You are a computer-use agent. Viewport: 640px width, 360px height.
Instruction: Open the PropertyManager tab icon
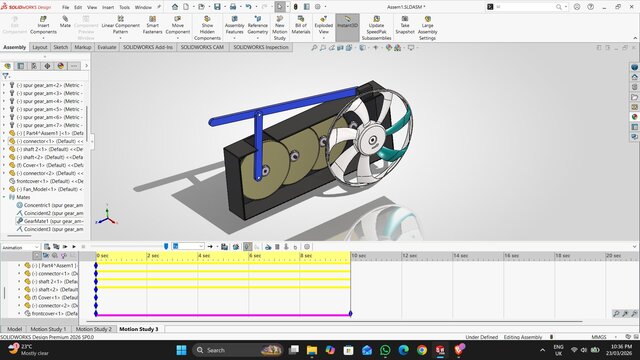click(20, 66)
